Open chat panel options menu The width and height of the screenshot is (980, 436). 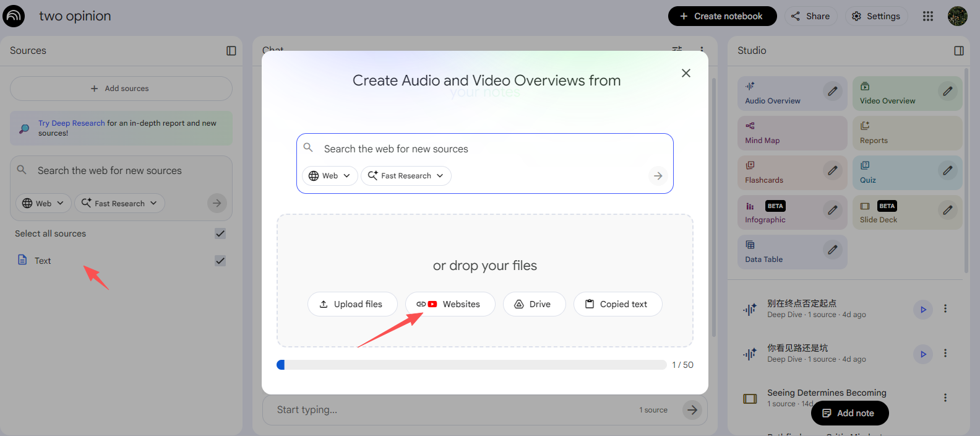tap(702, 48)
